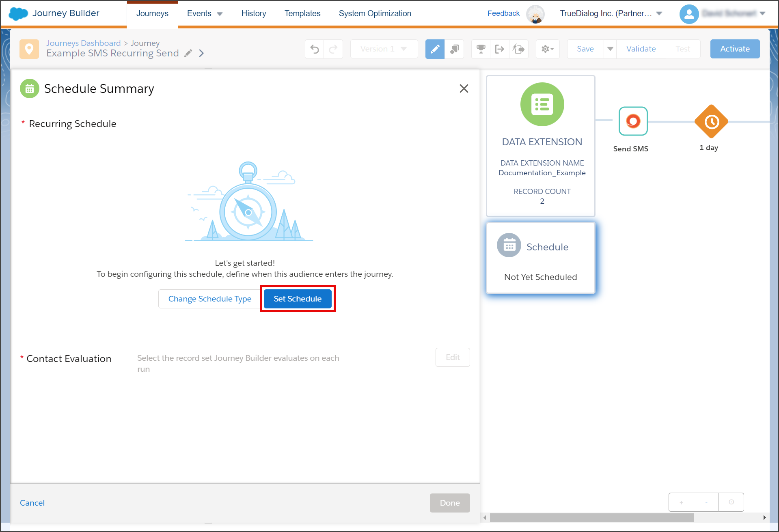
Task: Go to Journeys Dashboard breadcrumb
Action: pyautogui.click(x=84, y=43)
